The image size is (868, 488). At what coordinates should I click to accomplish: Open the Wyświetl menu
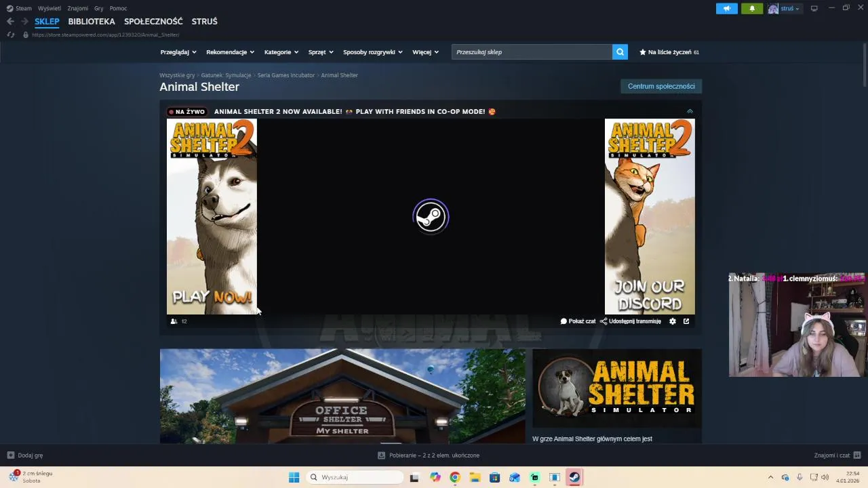click(49, 9)
